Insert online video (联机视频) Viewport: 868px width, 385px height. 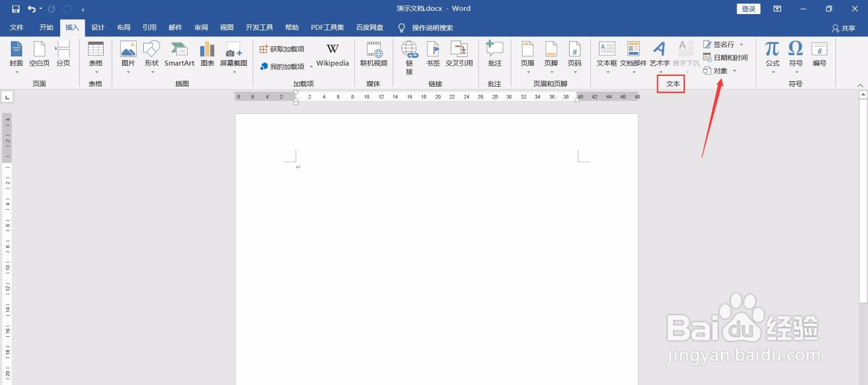(374, 54)
